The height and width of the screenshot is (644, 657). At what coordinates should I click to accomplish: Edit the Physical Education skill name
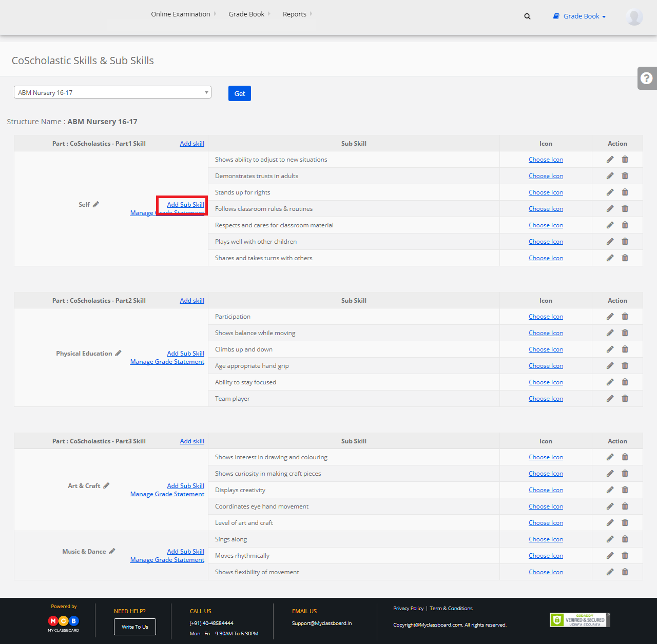(118, 353)
